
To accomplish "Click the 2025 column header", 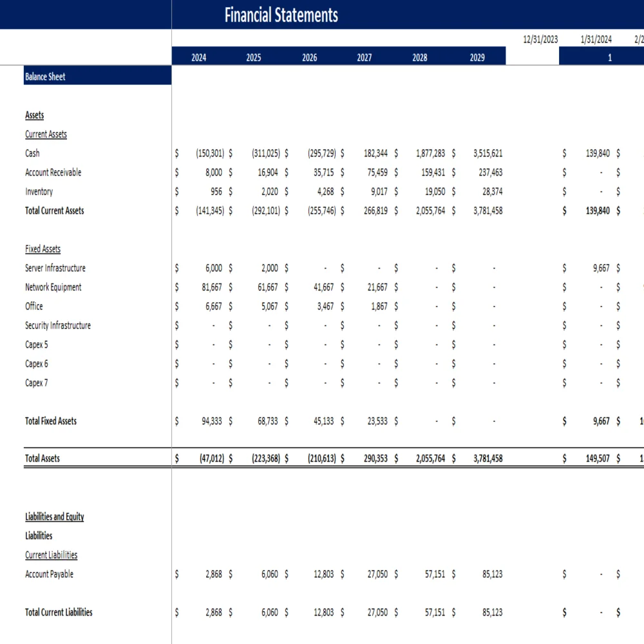I will coord(254,57).
